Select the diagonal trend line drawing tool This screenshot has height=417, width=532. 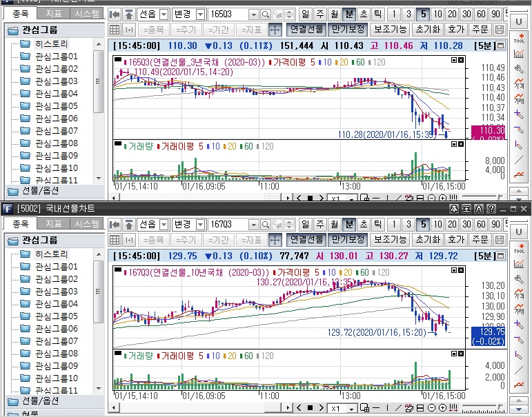click(x=519, y=160)
